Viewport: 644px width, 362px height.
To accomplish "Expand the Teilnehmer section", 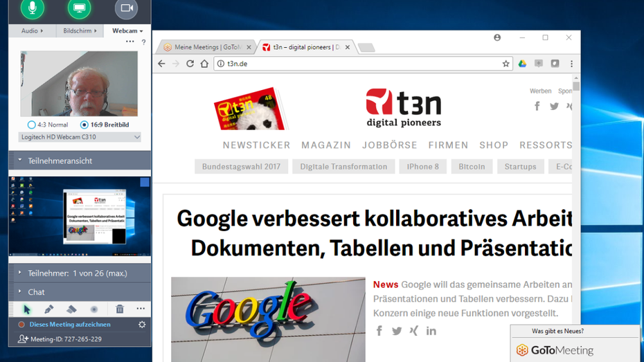I will (80, 273).
